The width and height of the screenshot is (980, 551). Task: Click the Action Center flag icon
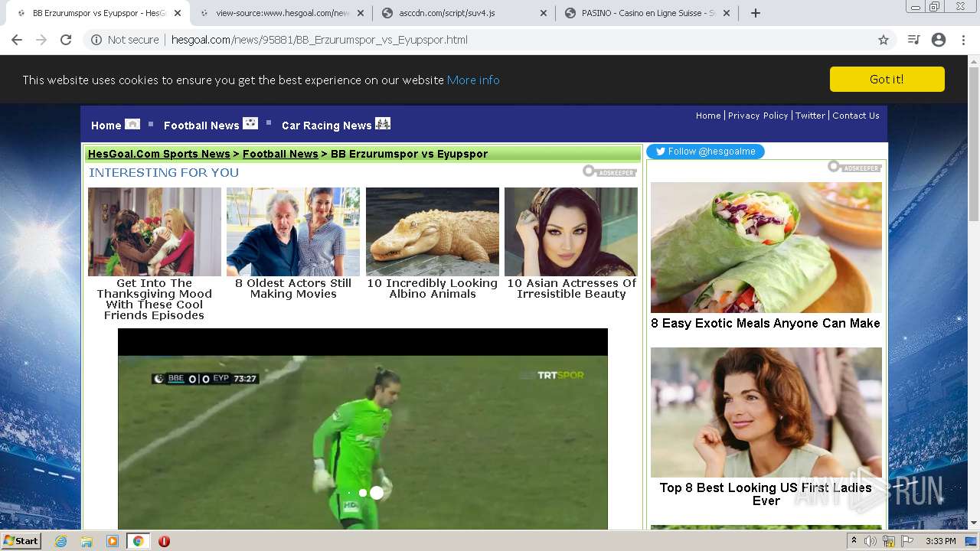pyautogui.click(x=906, y=541)
